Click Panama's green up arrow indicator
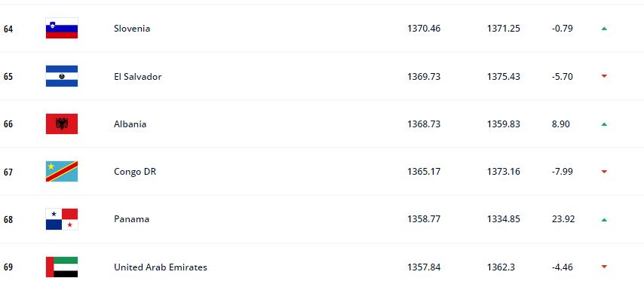The width and height of the screenshot is (644, 290). (x=604, y=220)
